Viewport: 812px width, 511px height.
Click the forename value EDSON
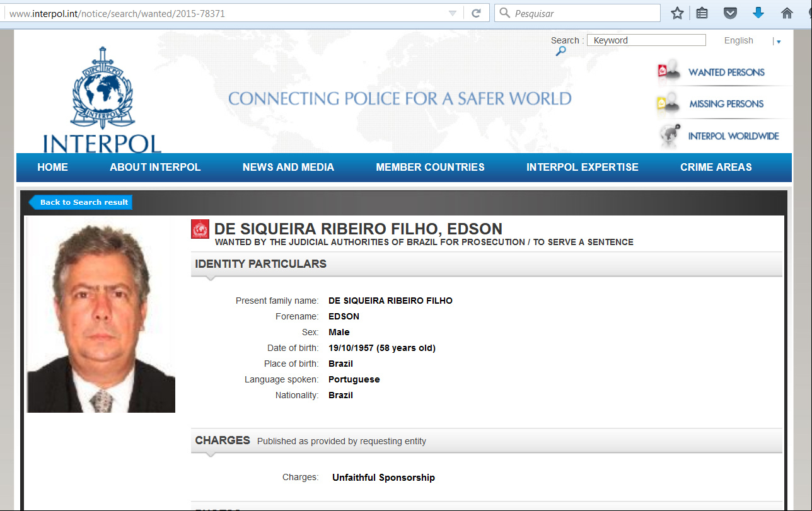pos(344,316)
